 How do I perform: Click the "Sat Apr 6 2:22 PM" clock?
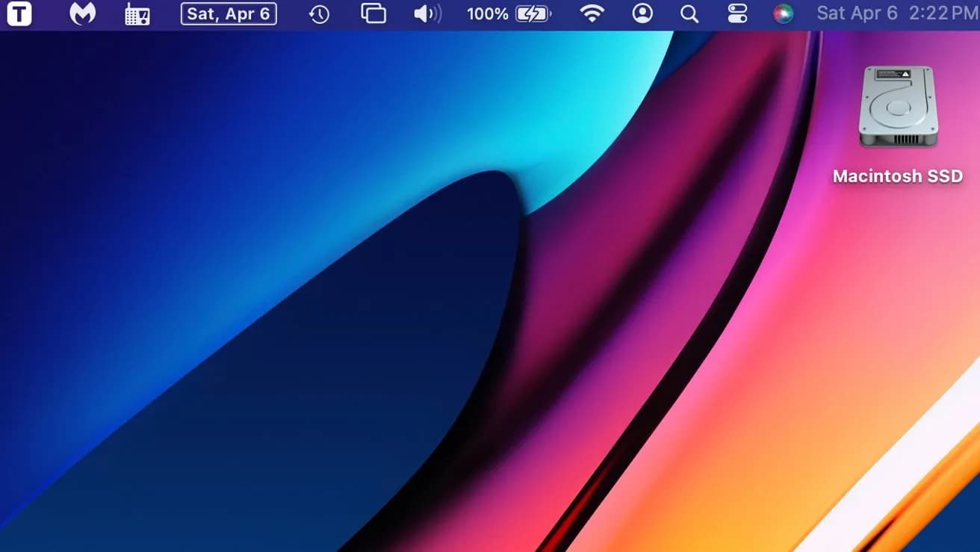tap(896, 14)
